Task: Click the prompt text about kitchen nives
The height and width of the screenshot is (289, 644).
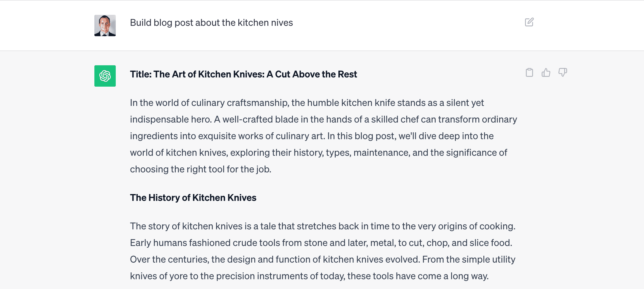Action: 211,23
